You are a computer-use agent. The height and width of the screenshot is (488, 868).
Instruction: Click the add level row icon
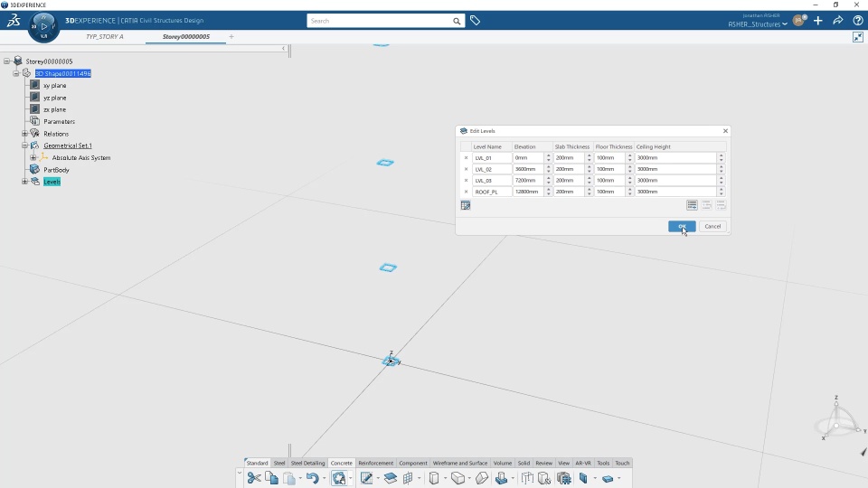point(692,205)
